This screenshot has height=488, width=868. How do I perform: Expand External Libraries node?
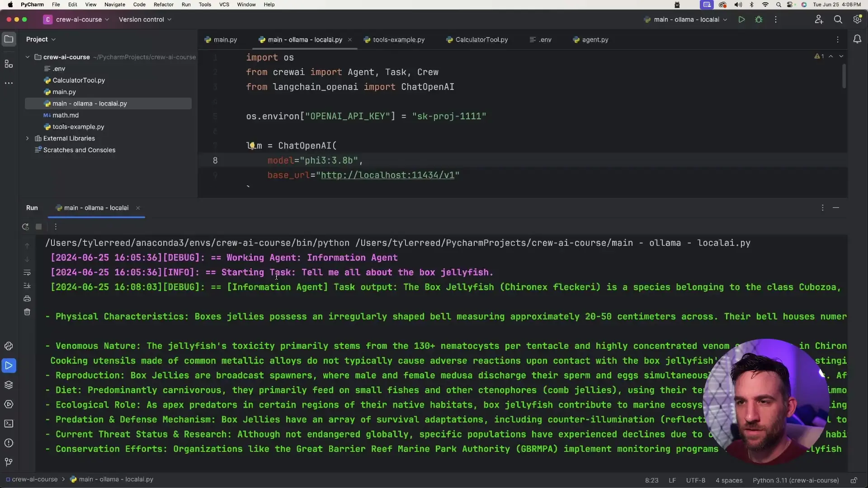point(28,138)
